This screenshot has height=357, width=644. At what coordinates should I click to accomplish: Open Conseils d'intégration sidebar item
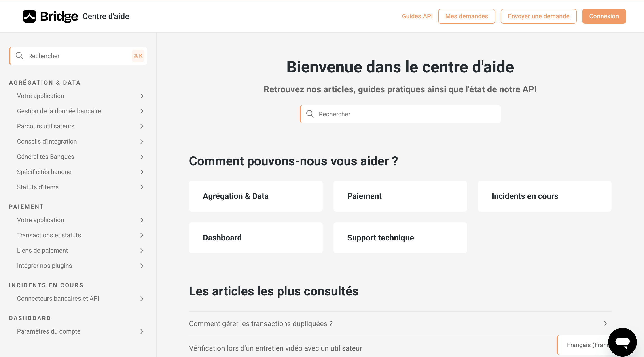[47, 142]
